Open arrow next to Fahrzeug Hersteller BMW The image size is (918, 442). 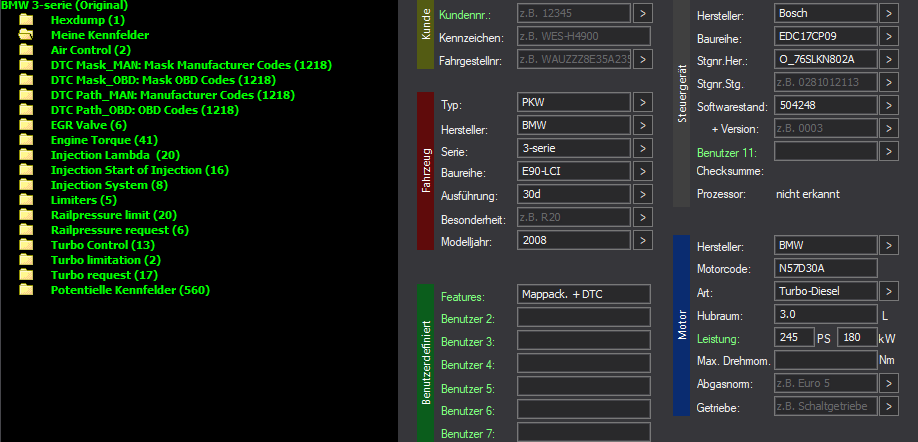click(x=643, y=126)
